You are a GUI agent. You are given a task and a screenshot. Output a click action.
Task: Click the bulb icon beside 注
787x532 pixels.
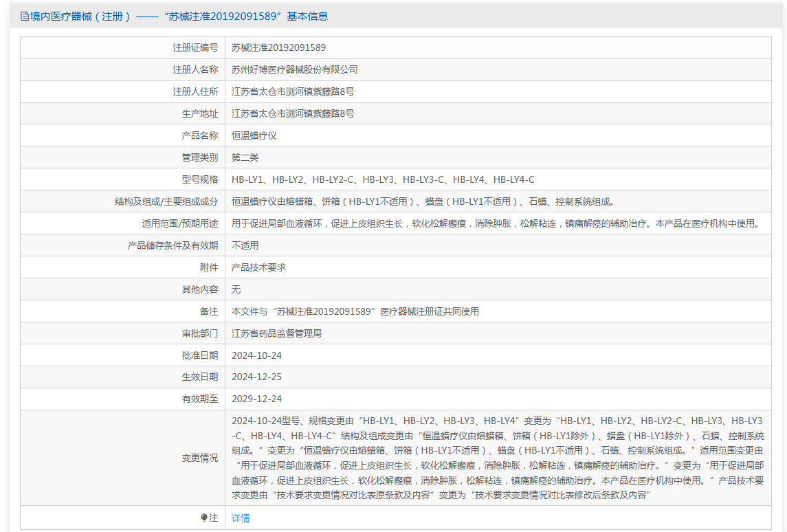(x=204, y=518)
